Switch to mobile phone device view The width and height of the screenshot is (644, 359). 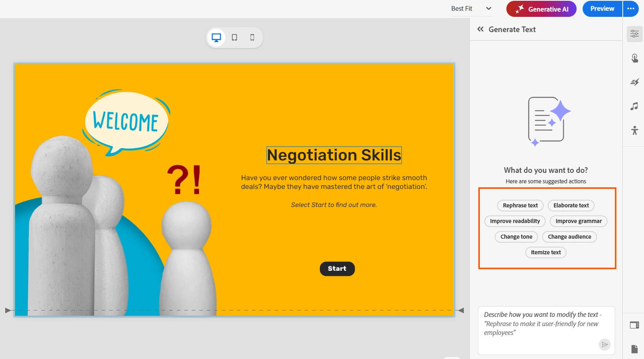click(x=252, y=38)
